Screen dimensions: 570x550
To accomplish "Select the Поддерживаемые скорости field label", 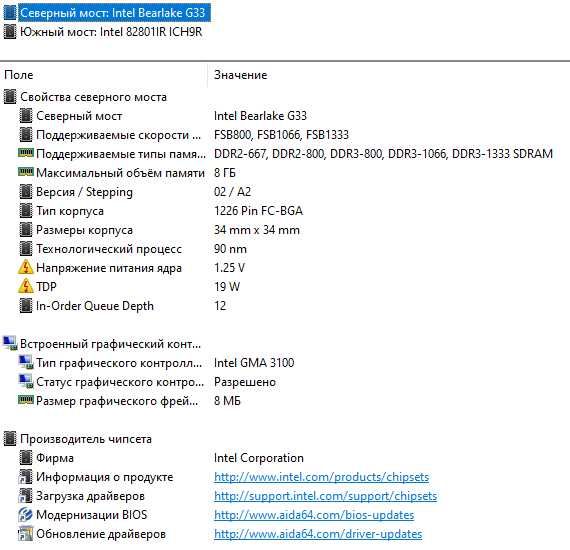I will pos(119,135).
